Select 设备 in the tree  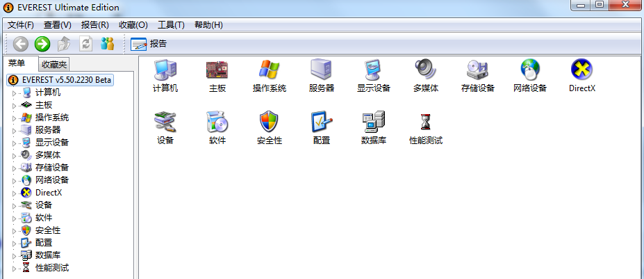44,205
